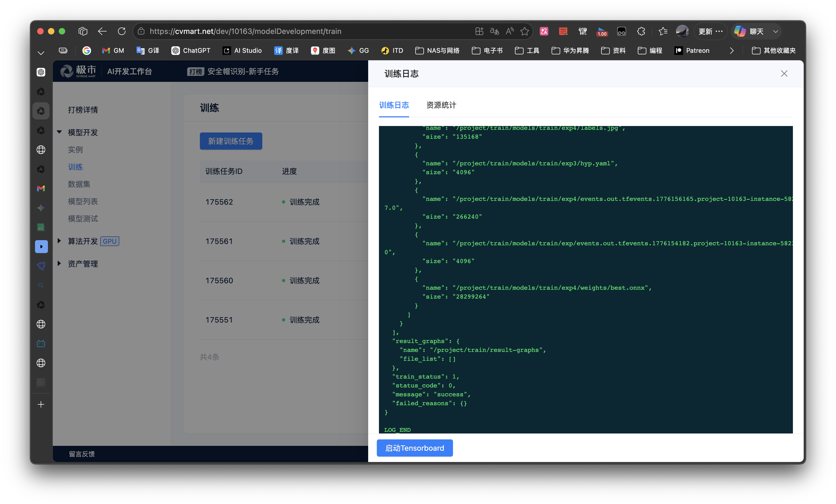Click the back navigation arrow
This screenshot has height=504, width=836.
tap(102, 31)
